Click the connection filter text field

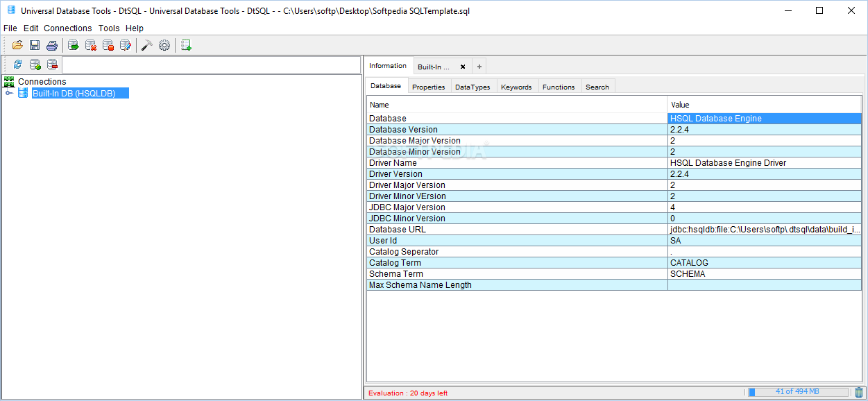point(211,65)
